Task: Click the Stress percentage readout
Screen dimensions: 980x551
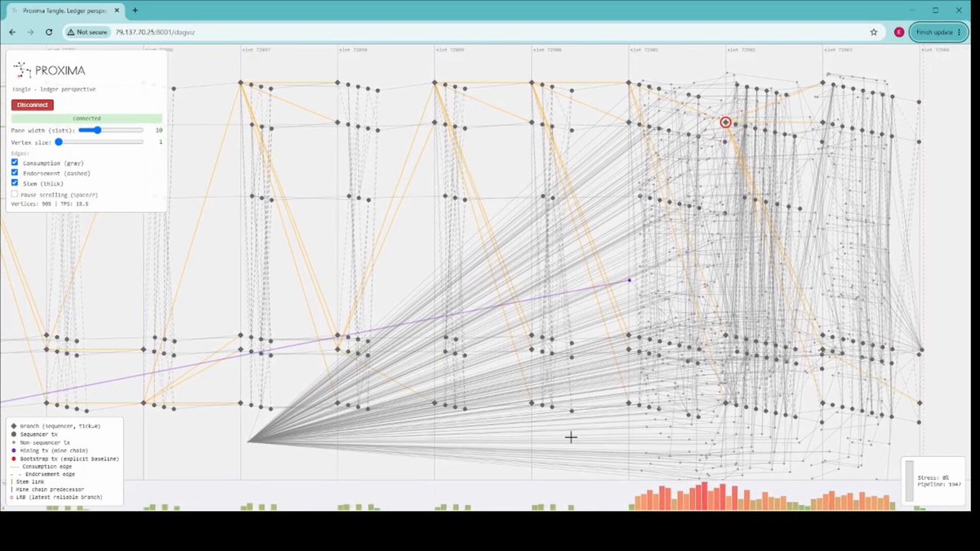Action: pos(933,478)
